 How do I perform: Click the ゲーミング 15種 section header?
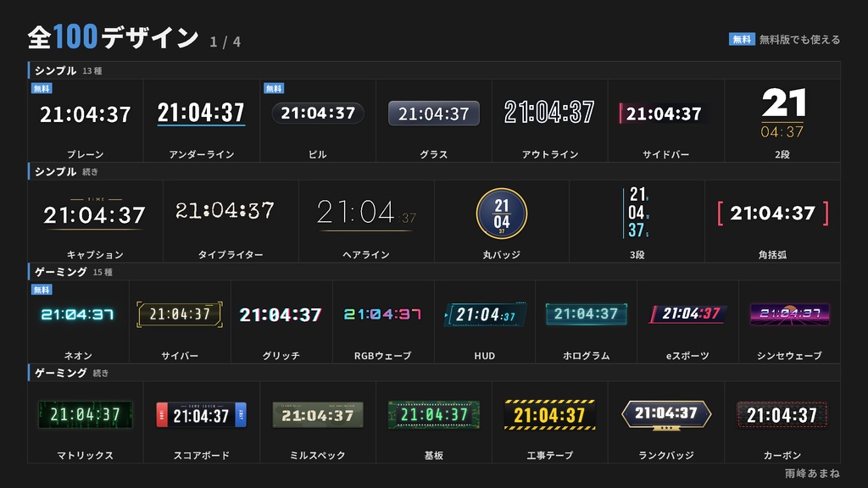tap(434, 272)
